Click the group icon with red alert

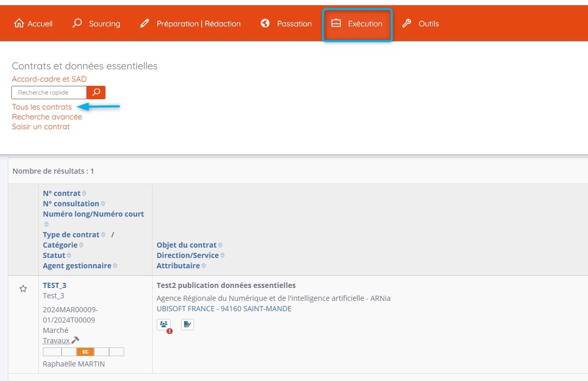tap(164, 325)
